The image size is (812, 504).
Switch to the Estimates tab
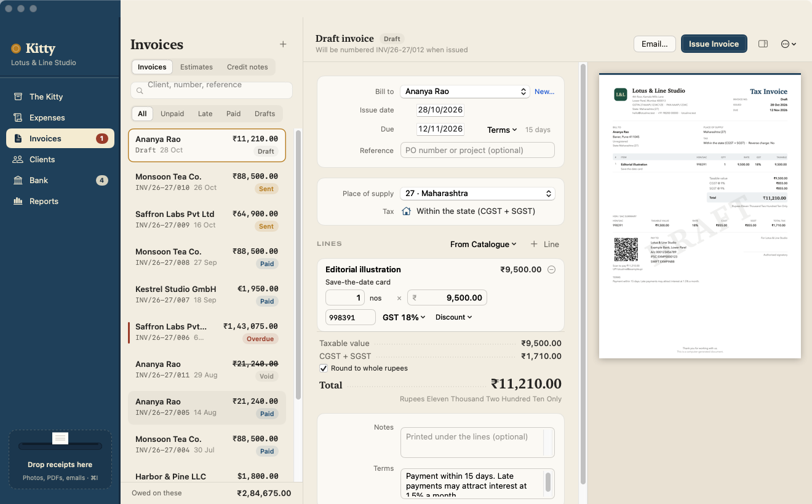click(196, 67)
